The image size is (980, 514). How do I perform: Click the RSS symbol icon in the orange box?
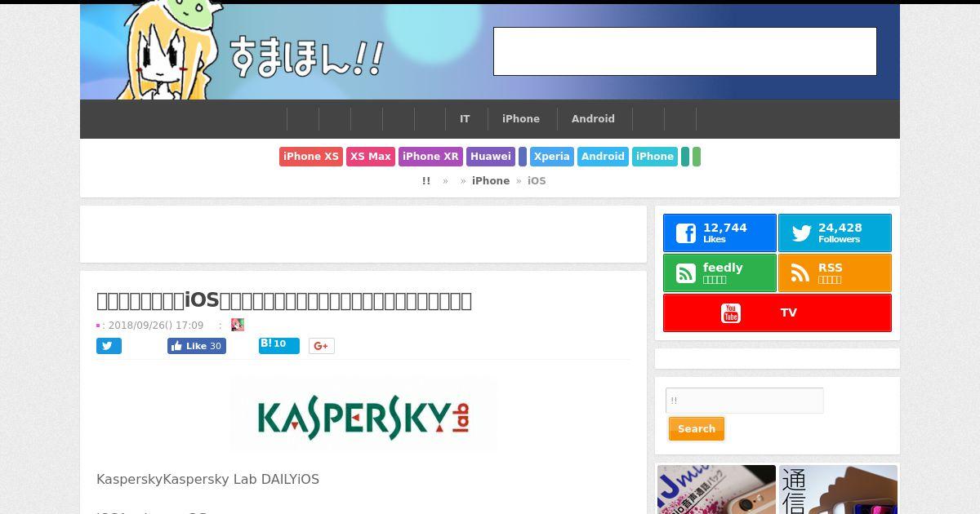pyautogui.click(x=801, y=273)
